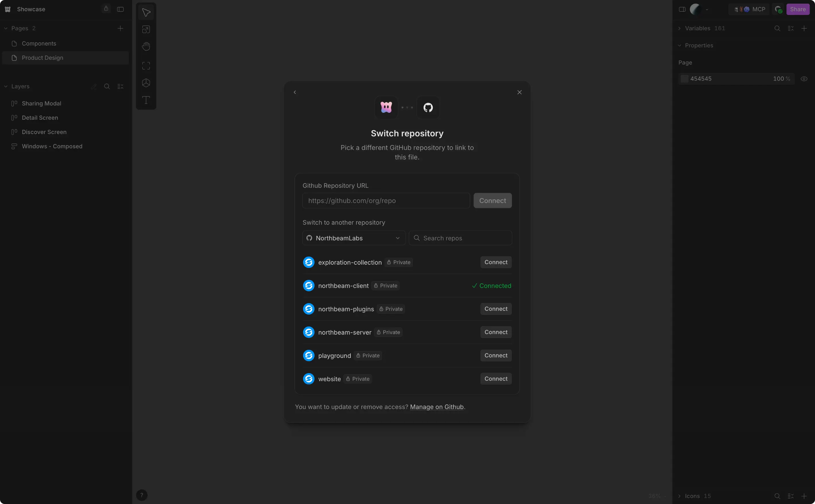Screen dimensions: 815x504
Task: Click the MCP button
Action: click(x=749, y=9)
